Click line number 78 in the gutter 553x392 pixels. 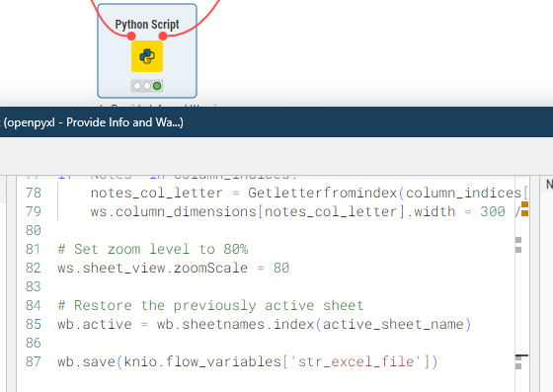(34, 193)
